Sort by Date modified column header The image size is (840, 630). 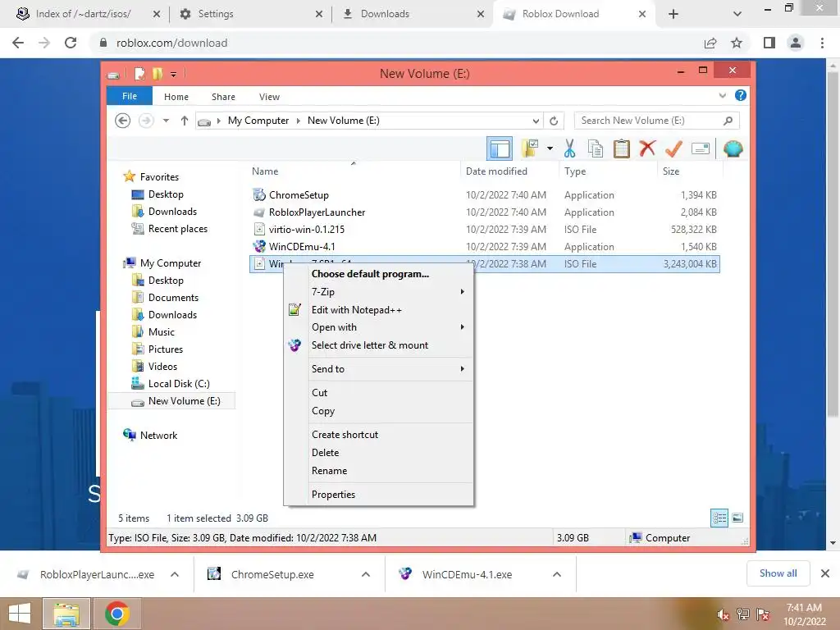pyautogui.click(x=496, y=171)
